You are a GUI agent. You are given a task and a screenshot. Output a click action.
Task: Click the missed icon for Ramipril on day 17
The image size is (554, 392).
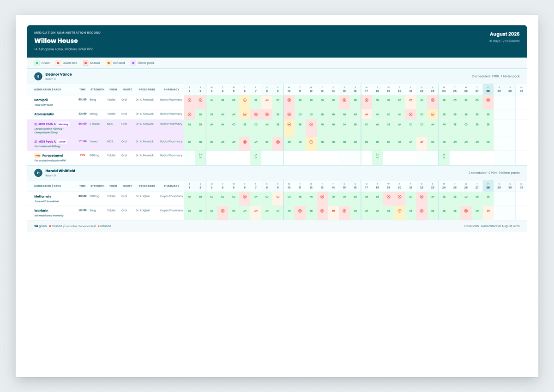tap(367, 100)
